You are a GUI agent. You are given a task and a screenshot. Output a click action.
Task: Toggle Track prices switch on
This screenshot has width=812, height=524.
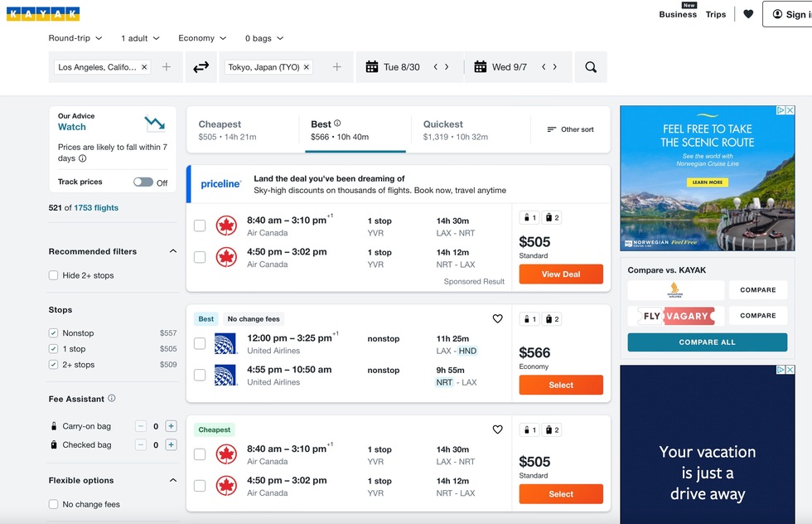tap(143, 182)
